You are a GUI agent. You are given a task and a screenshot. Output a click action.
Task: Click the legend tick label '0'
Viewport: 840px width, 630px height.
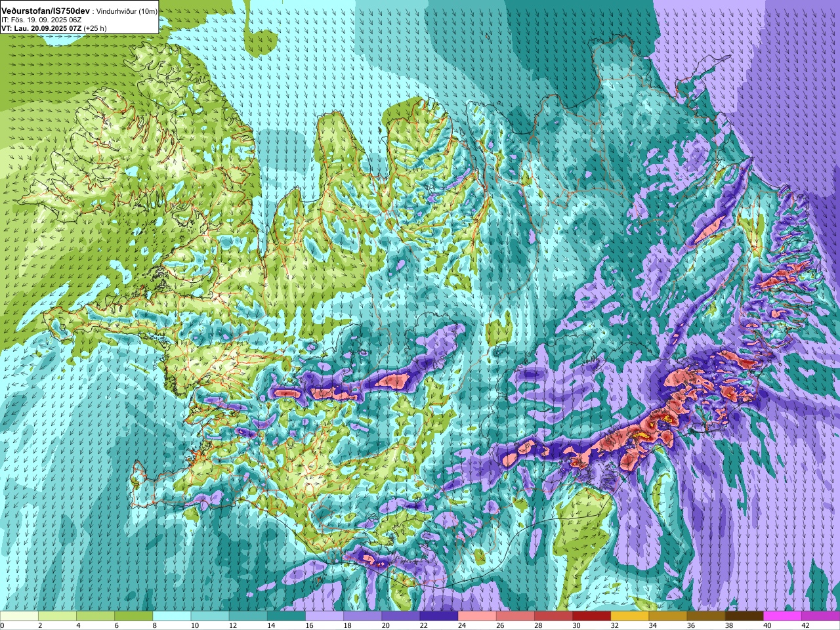tap(3, 625)
